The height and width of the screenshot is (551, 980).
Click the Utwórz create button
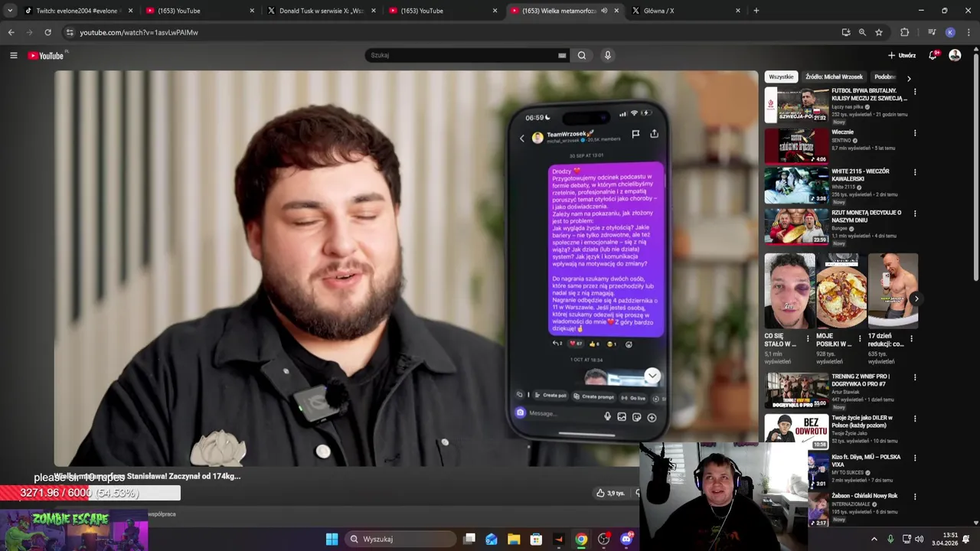click(x=902, y=55)
